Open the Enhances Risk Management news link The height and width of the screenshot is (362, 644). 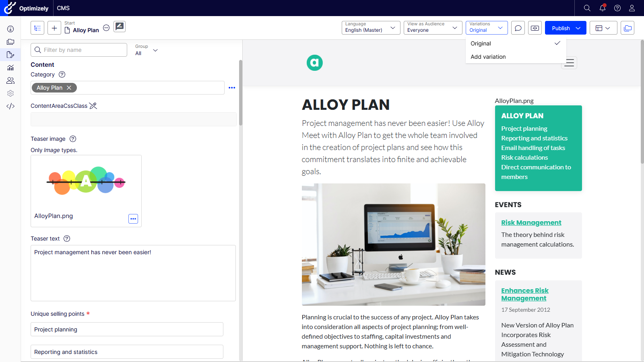coord(525,294)
